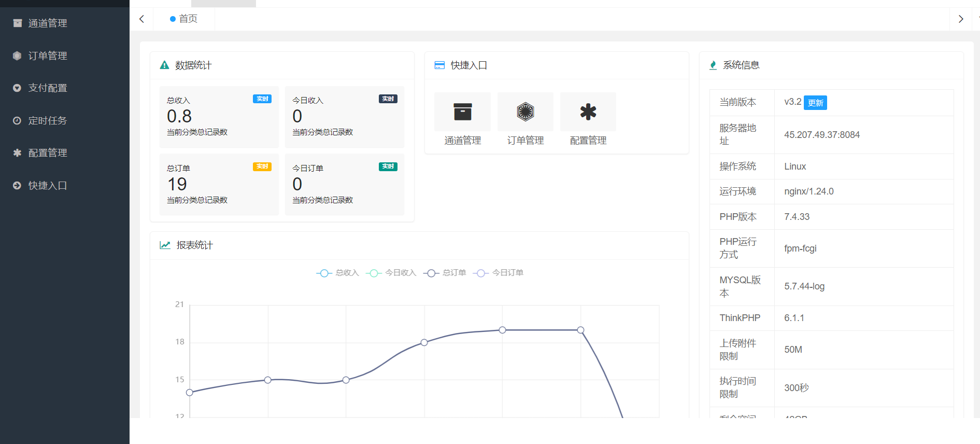Click the blue 实时 badge on 总收入
Screen dimensions: 980x444
[262, 99]
